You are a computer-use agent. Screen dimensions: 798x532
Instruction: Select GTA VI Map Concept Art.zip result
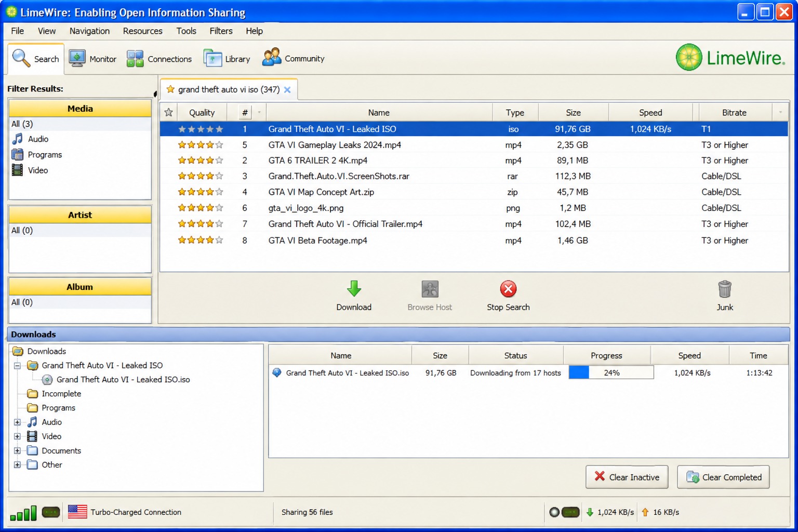coord(474,192)
